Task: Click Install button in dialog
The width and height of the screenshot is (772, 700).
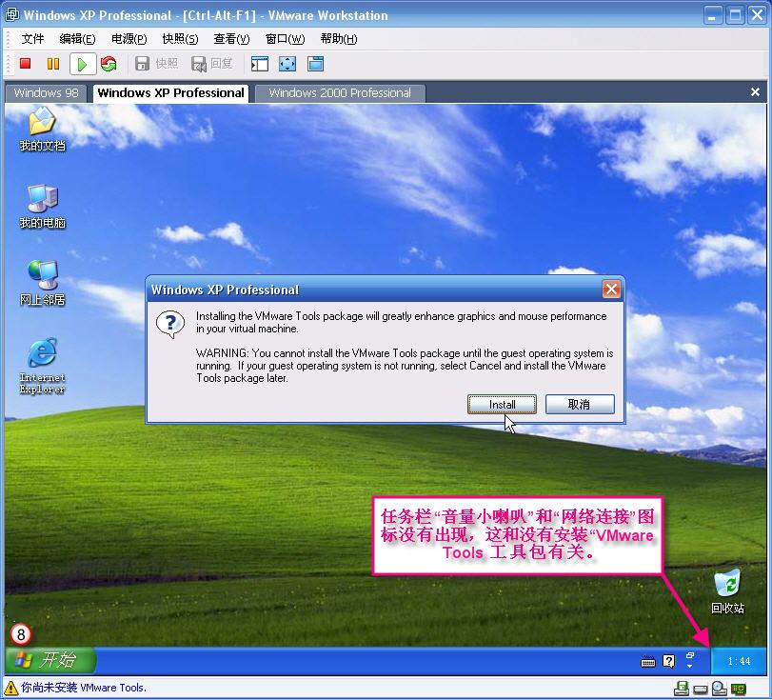Action: [x=502, y=405]
